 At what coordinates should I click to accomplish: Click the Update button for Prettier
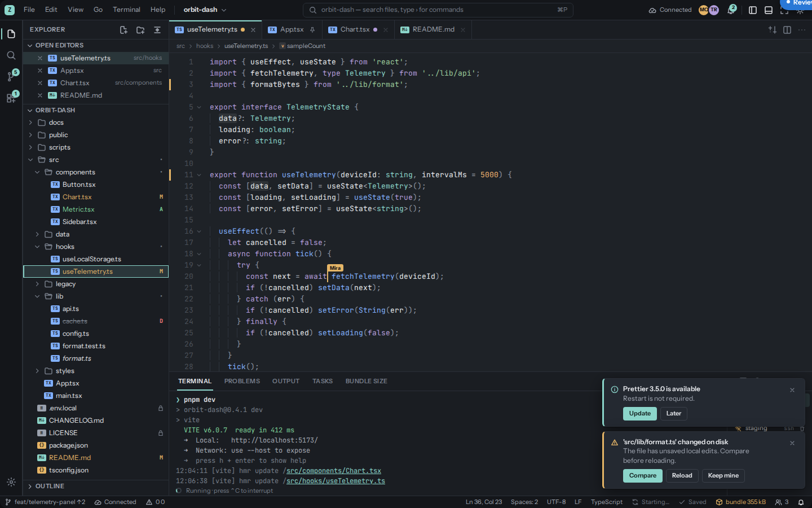(x=640, y=414)
